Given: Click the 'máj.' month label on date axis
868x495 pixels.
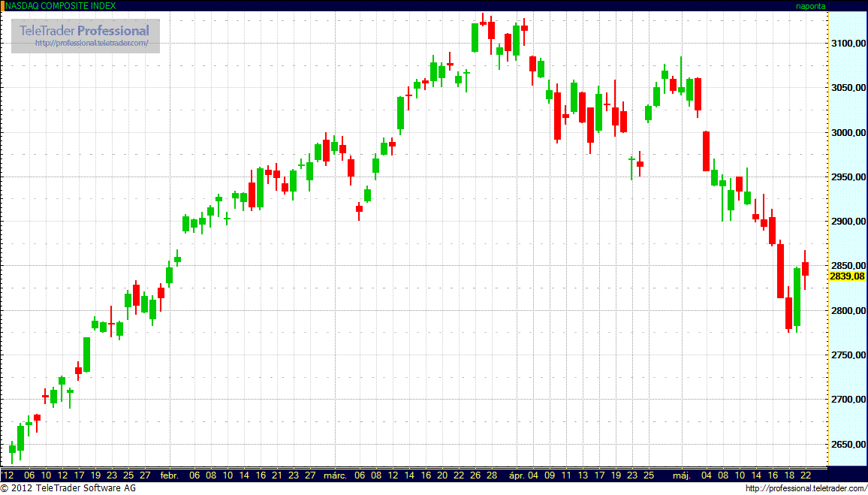Looking at the screenshot, I should 683,475.
